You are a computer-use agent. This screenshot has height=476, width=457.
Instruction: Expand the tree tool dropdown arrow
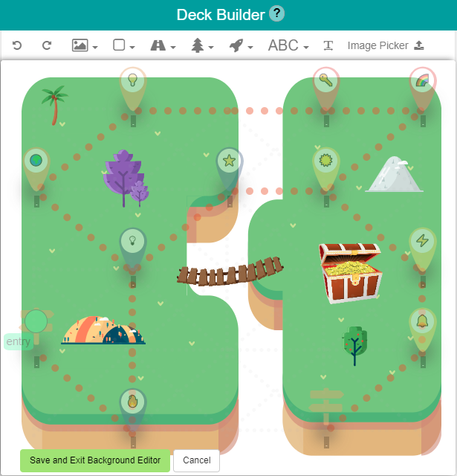coord(211,47)
